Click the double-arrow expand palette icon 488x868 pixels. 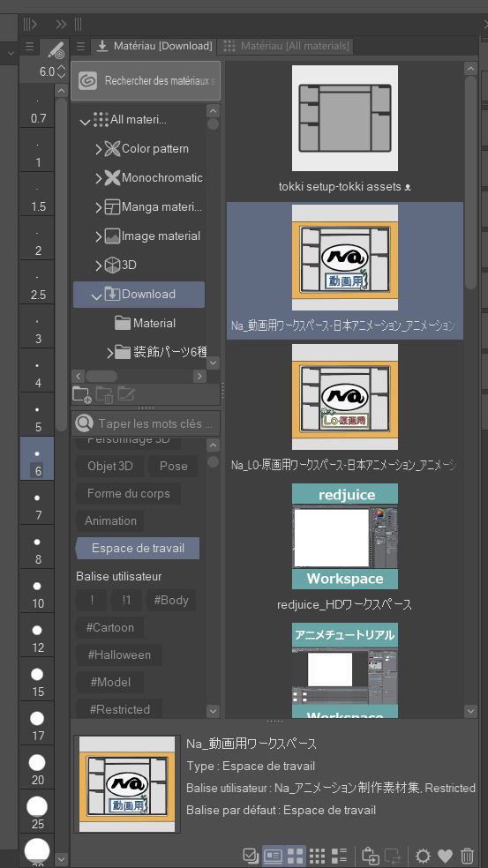coord(61,24)
